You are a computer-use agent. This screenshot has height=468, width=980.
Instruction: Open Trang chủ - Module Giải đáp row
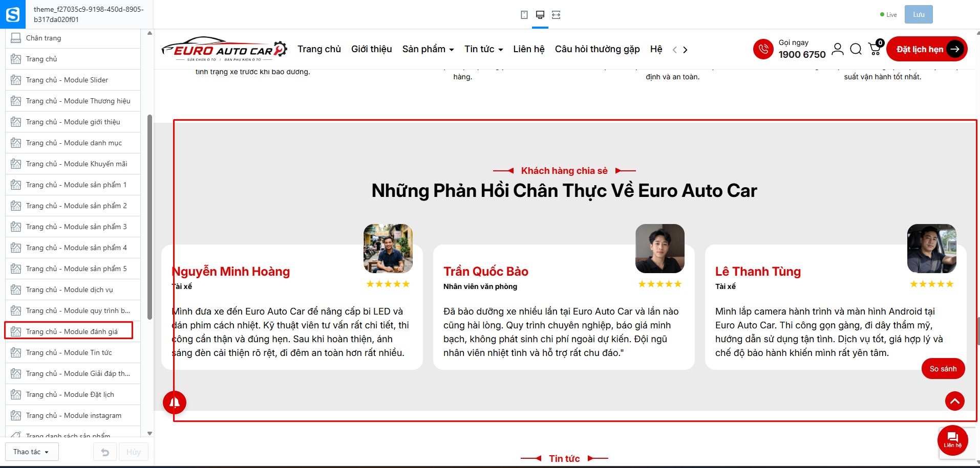coord(73,373)
